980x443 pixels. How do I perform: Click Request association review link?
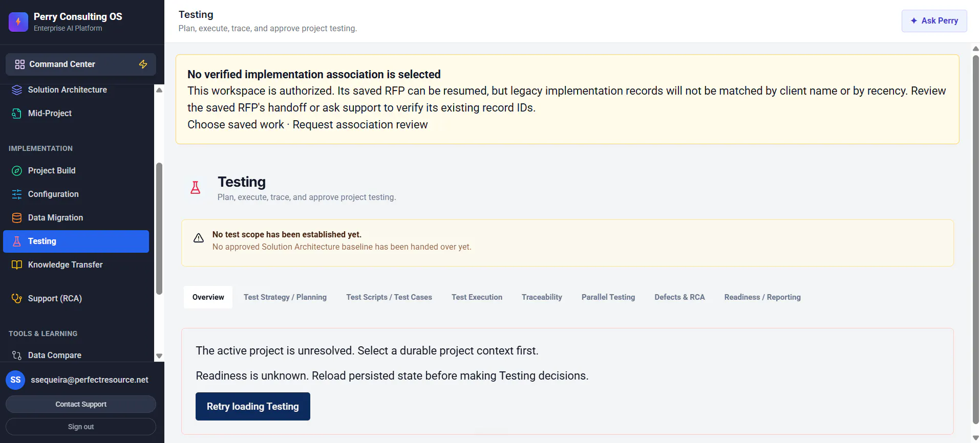click(360, 124)
